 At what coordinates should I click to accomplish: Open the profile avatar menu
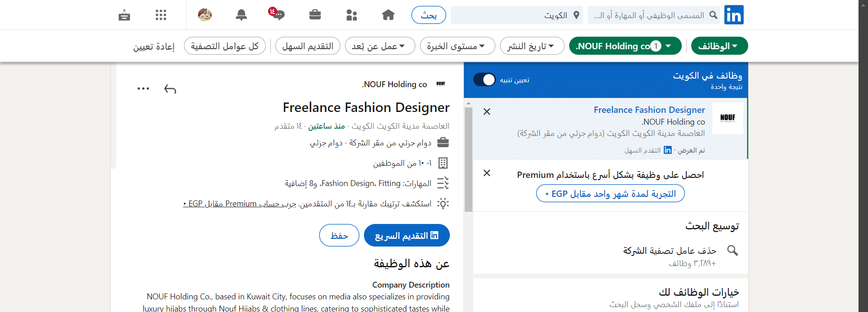click(x=205, y=15)
